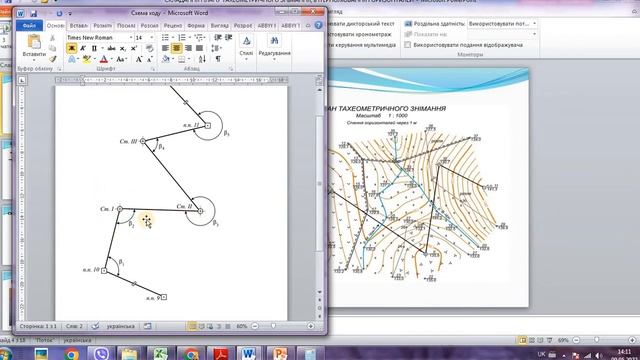Click the Paste (Вставити) icon in Word
Image resolution: width=640 pixels, height=360 pixels.
point(34,42)
